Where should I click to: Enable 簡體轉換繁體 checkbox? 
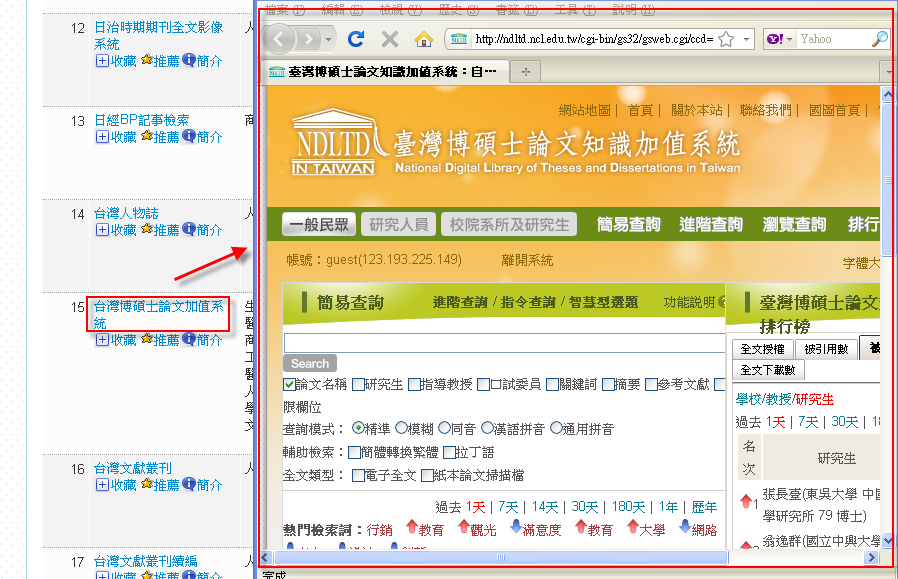click(x=355, y=452)
